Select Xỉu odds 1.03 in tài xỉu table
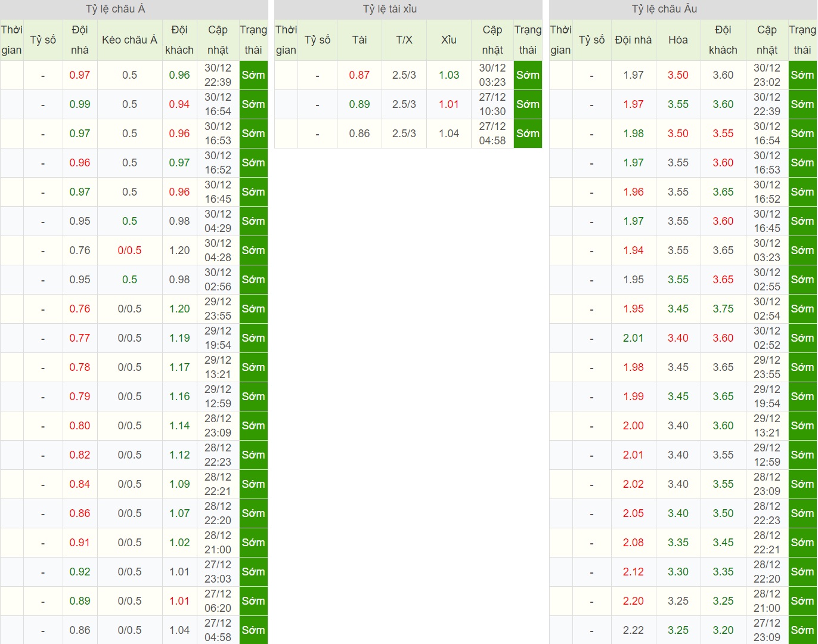818x644 pixels. tap(449, 75)
